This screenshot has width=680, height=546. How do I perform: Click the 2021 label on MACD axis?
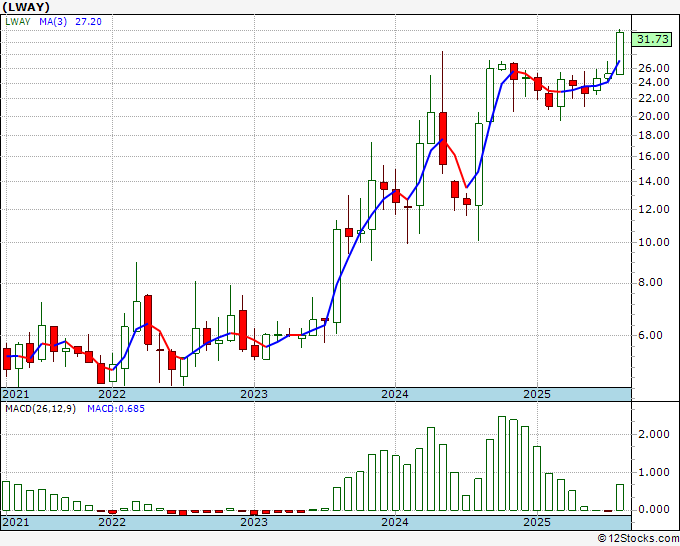(16, 522)
